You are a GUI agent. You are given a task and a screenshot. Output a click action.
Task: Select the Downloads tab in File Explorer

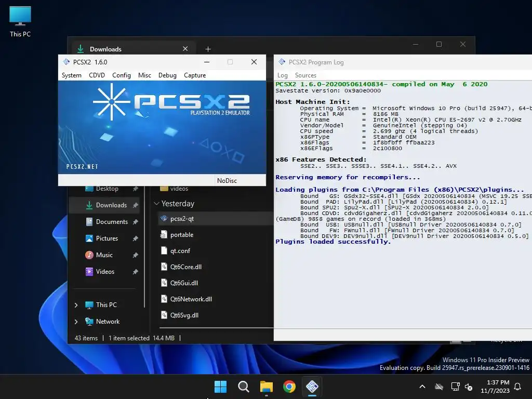(x=134, y=49)
